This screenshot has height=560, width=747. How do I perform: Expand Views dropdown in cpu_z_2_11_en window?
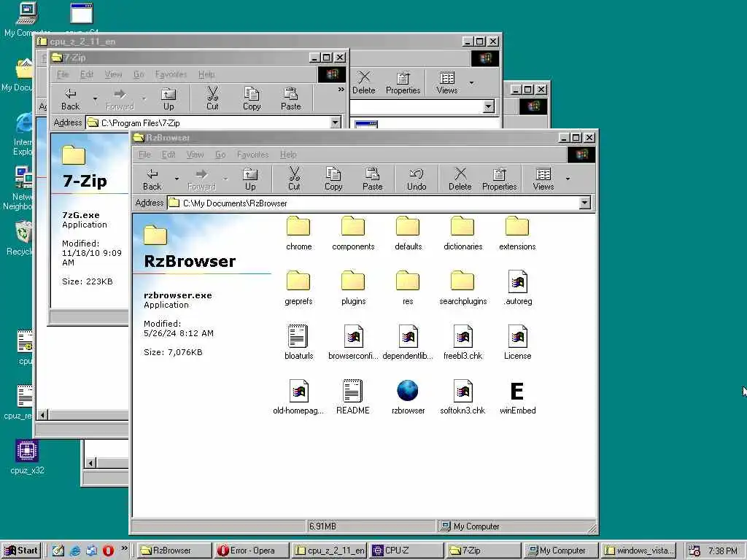pos(472,82)
